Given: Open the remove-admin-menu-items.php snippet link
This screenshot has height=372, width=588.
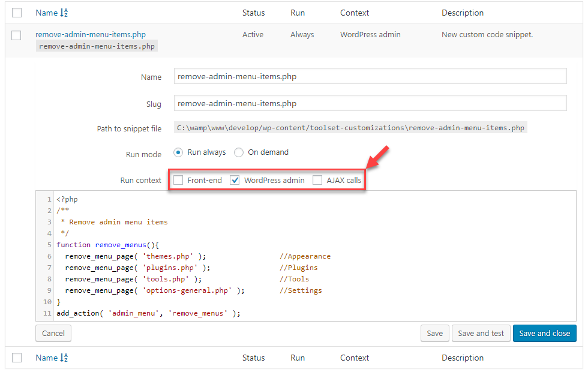Looking at the screenshot, I should coord(90,35).
